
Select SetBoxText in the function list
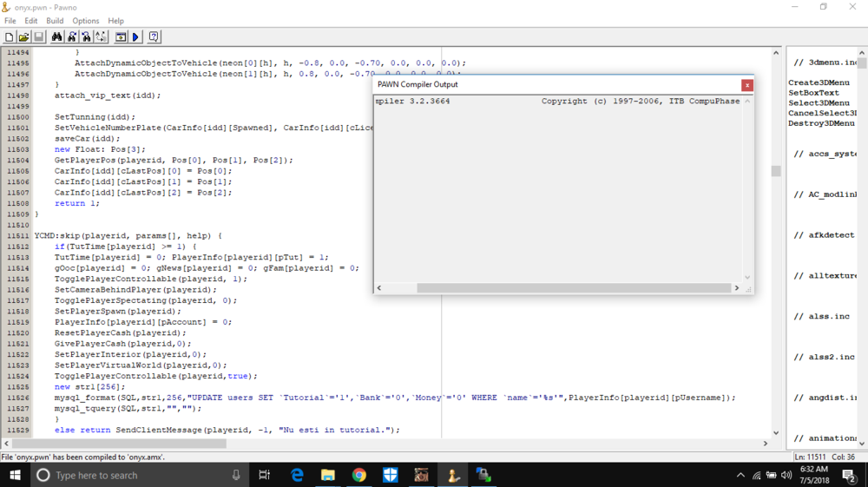(814, 93)
